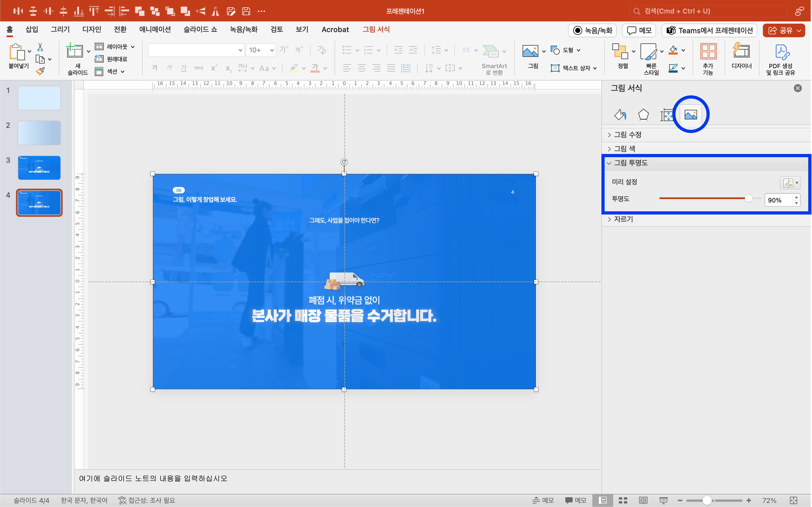Screen dimensions: 812x507
Task: Click the 투명도 slider handle
Action: (748, 199)
